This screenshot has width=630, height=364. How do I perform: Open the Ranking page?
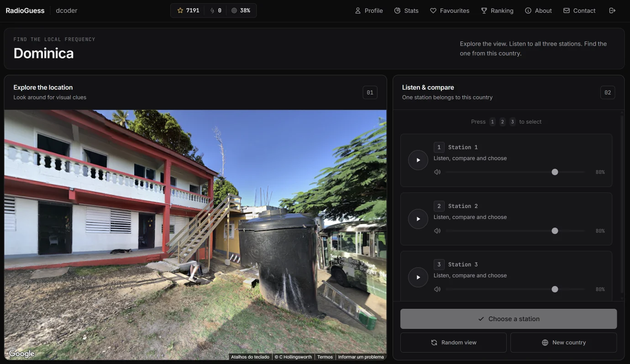tap(497, 10)
